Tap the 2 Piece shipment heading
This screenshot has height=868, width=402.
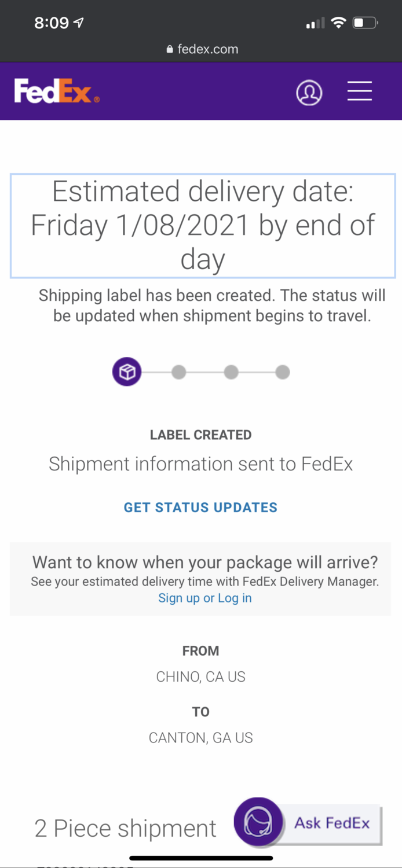(125, 829)
